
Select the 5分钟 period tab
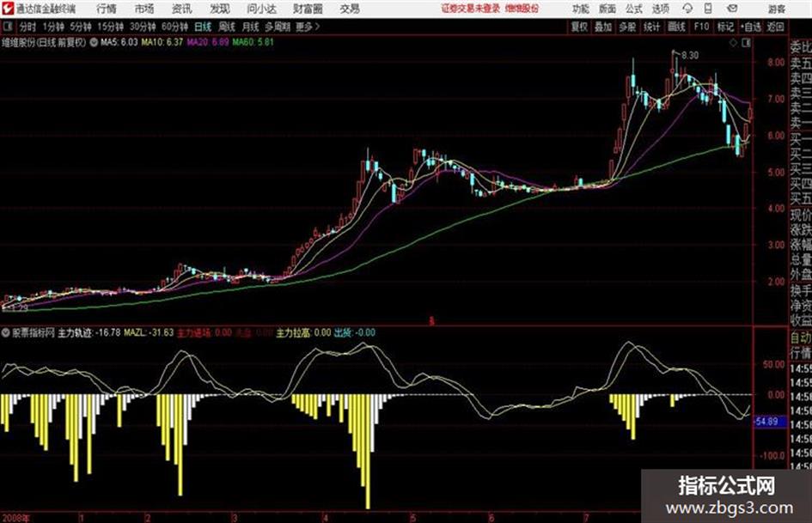(x=81, y=27)
